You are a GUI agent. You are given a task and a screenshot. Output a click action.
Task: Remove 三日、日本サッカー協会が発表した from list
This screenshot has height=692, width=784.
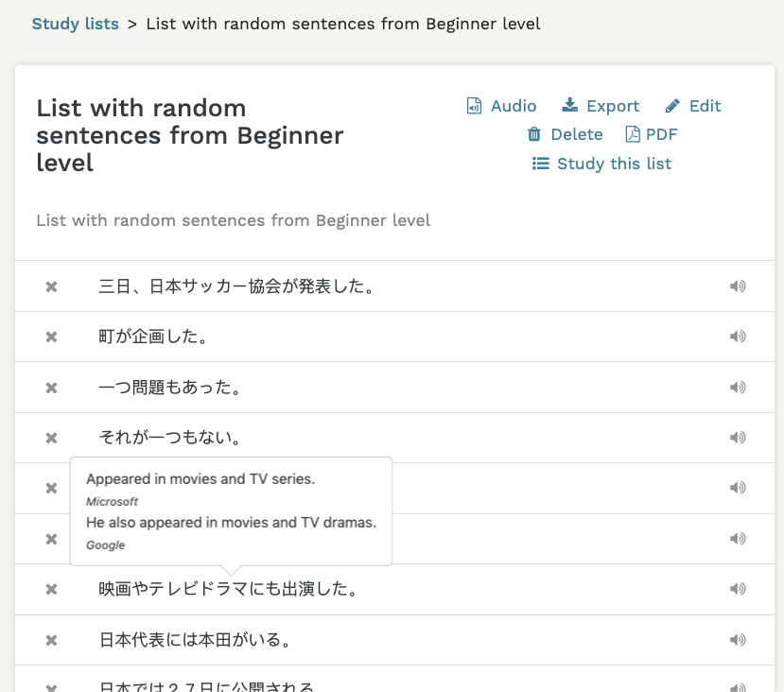52,286
